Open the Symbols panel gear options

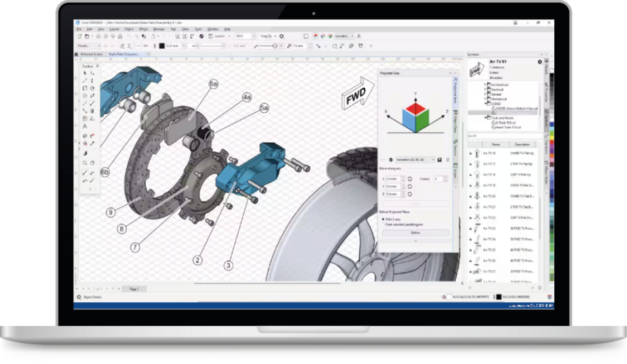[540, 62]
